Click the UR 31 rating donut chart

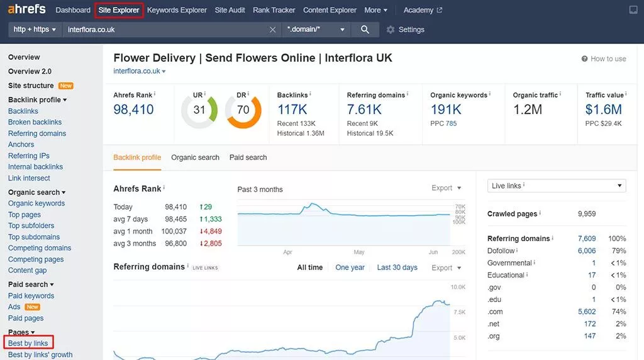(199, 110)
